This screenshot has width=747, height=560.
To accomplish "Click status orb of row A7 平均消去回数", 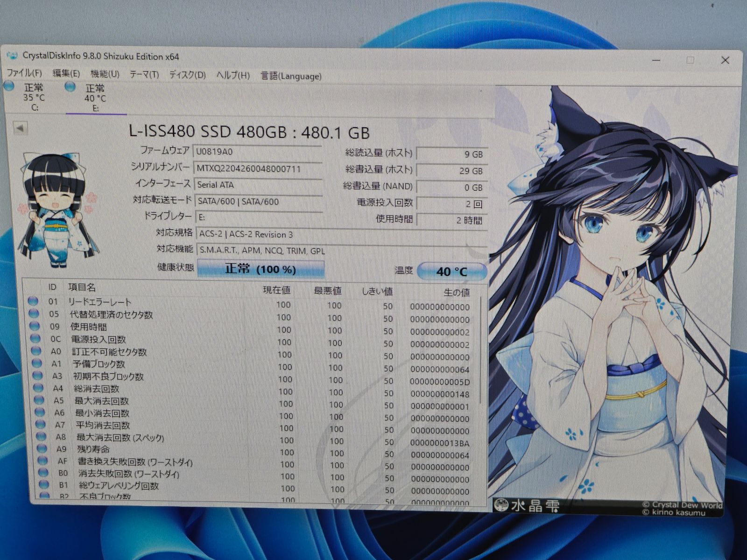I will coord(41,424).
